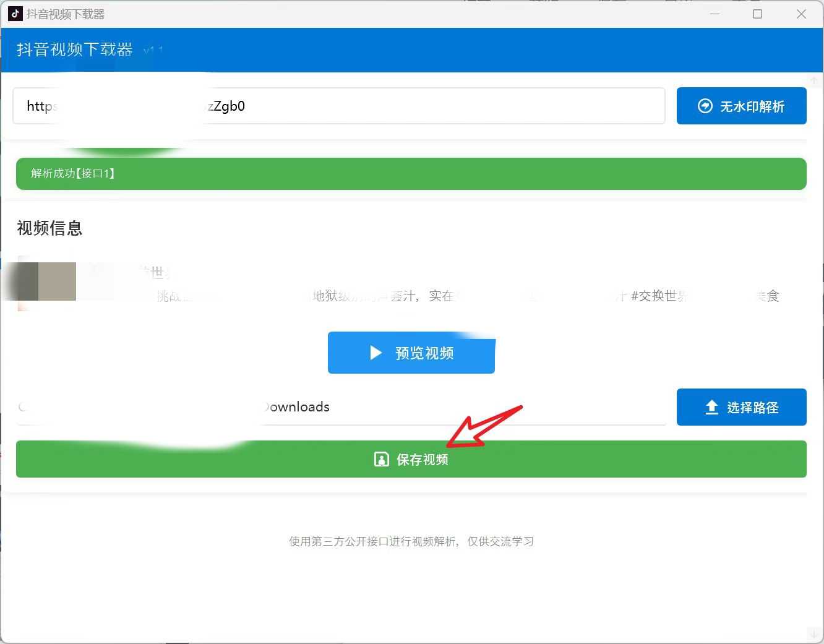Click the video description text with #交换世界
The width and height of the screenshot is (824, 644).
tap(659, 296)
